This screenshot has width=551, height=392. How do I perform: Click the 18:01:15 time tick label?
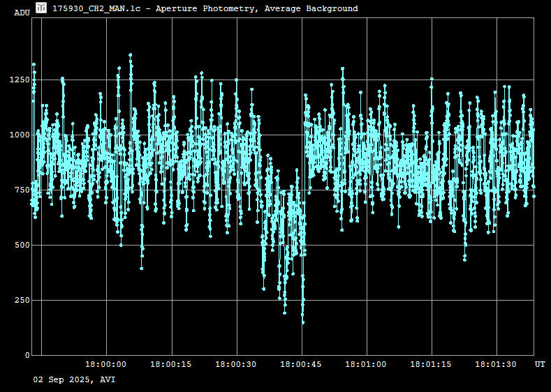pyautogui.click(x=432, y=364)
